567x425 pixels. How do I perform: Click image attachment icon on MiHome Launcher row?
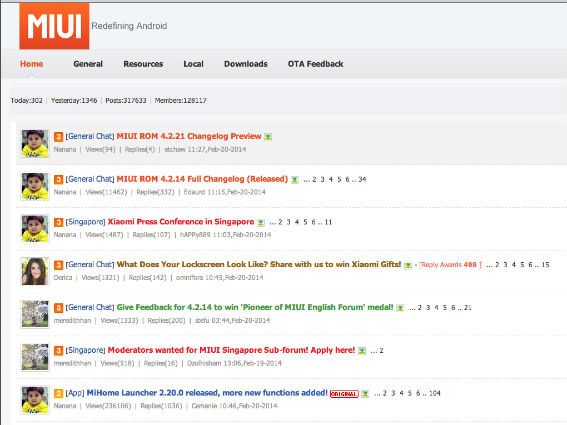point(365,394)
